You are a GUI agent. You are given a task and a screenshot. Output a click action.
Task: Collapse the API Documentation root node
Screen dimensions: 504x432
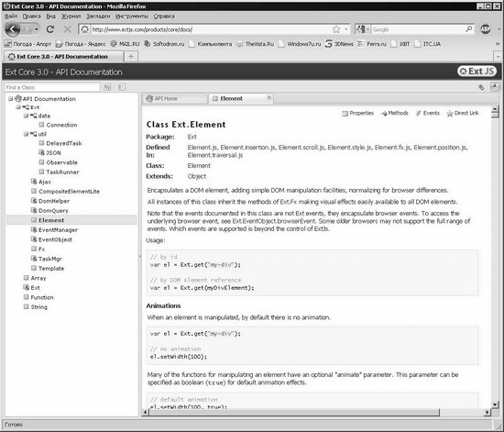pos(11,99)
